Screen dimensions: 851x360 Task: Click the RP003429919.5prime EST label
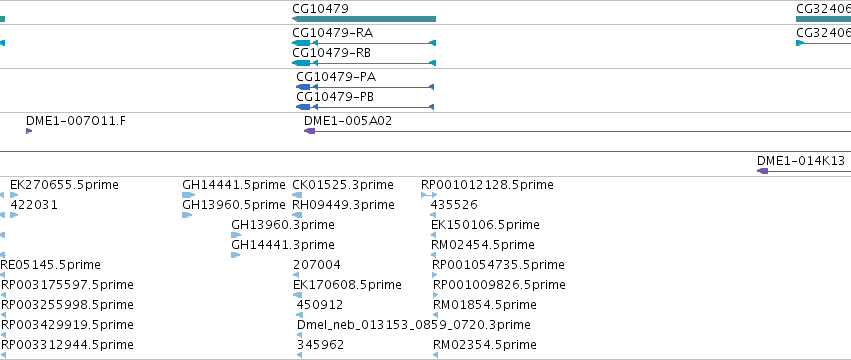[x=67, y=325]
